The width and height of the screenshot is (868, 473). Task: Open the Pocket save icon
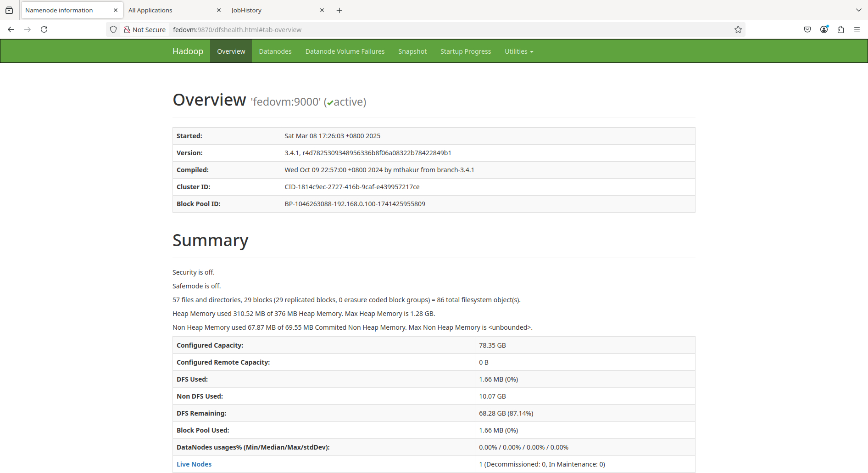(x=807, y=29)
